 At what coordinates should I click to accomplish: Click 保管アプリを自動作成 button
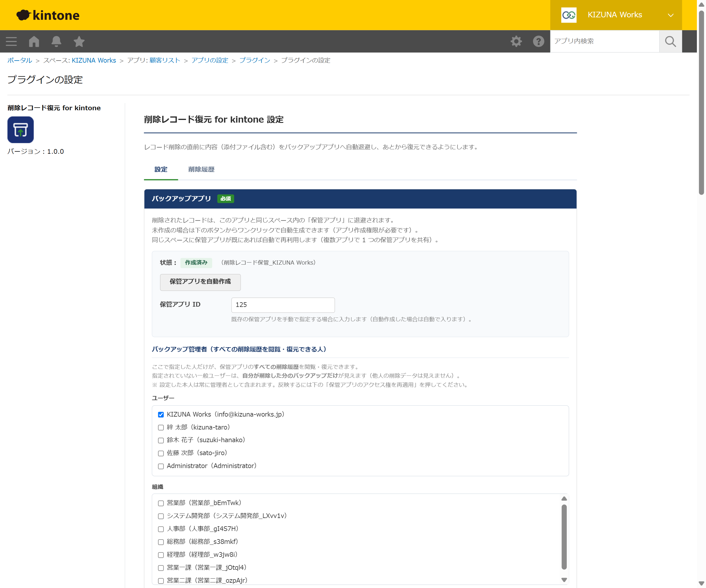[200, 282]
